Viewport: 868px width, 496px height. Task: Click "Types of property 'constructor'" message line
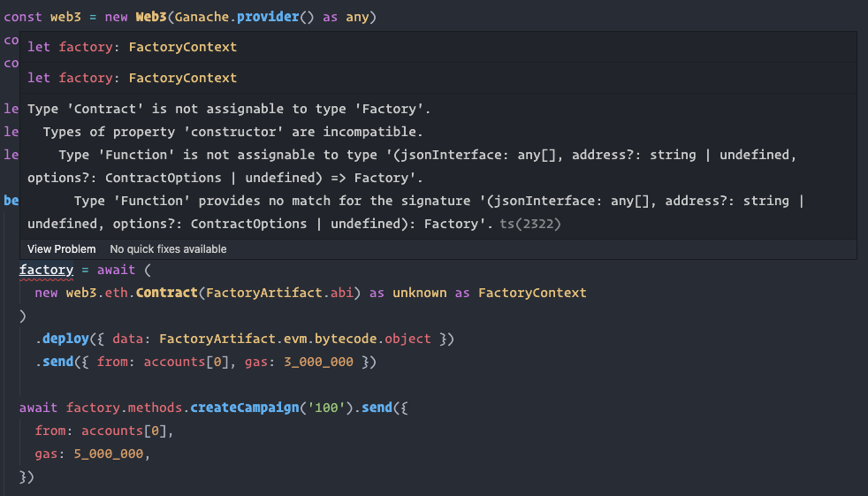coord(232,132)
